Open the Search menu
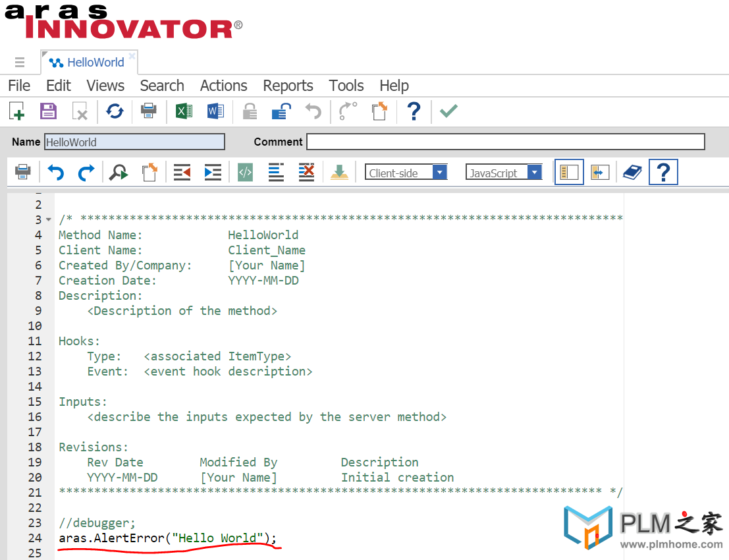The image size is (729, 560). [162, 86]
